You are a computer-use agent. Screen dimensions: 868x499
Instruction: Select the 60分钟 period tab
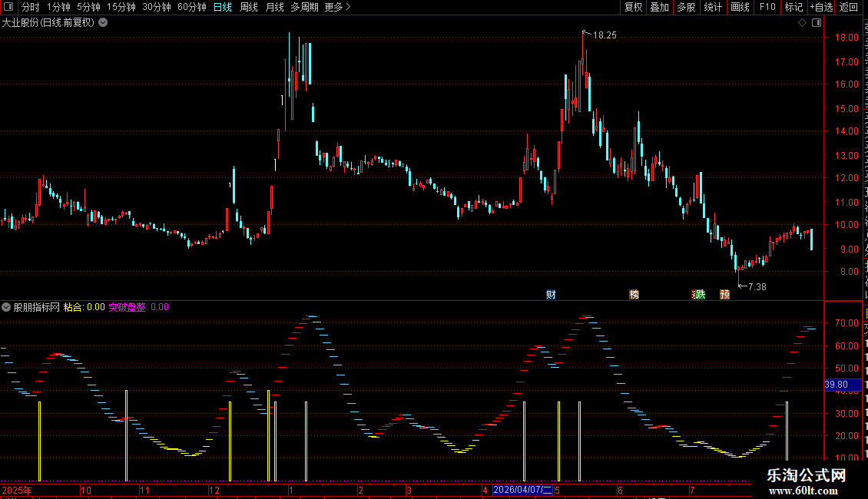pos(192,7)
